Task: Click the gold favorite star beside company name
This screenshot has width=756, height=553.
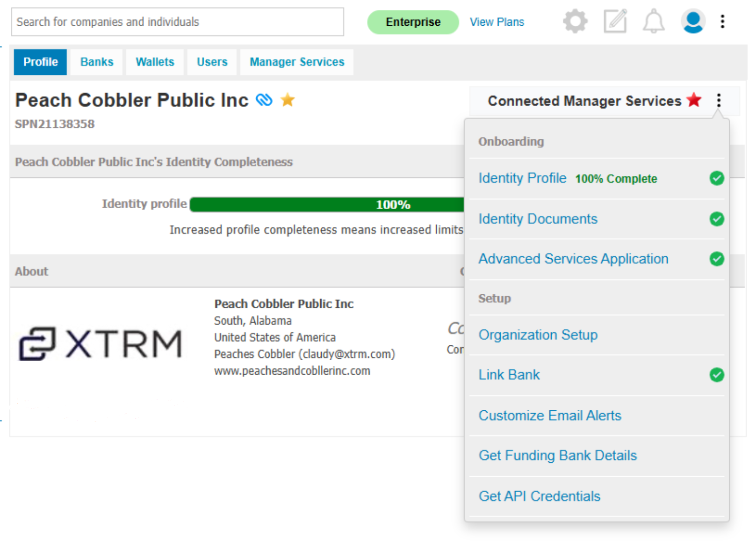Action: point(288,100)
